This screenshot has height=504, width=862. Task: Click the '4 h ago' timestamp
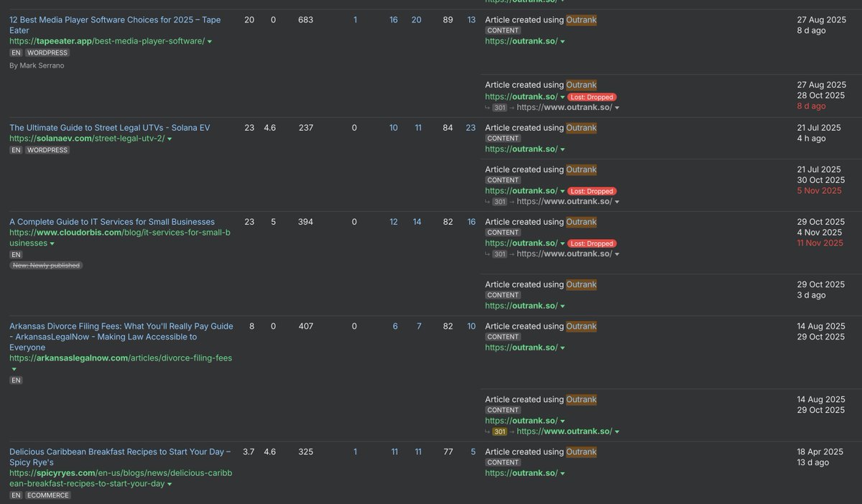click(811, 139)
